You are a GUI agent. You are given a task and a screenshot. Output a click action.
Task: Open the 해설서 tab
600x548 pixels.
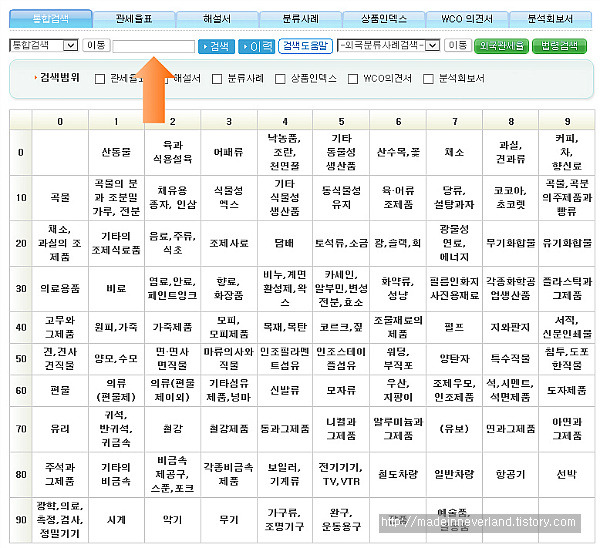click(x=217, y=19)
